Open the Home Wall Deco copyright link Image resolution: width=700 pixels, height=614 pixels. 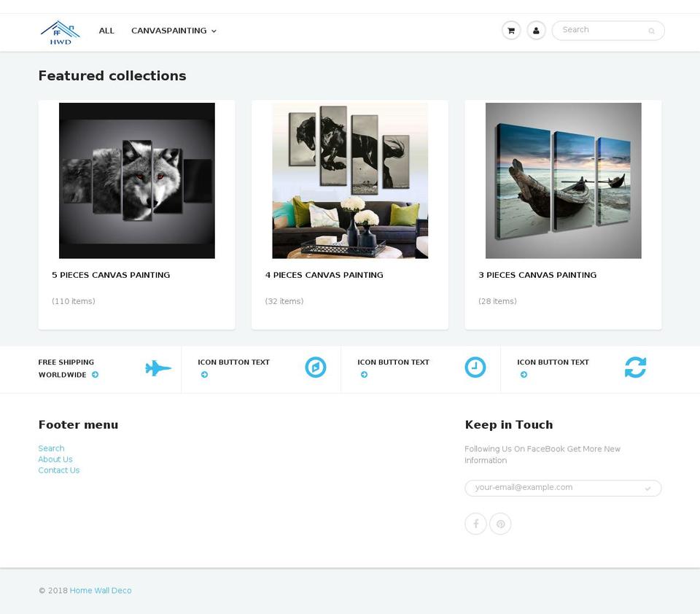click(x=101, y=591)
